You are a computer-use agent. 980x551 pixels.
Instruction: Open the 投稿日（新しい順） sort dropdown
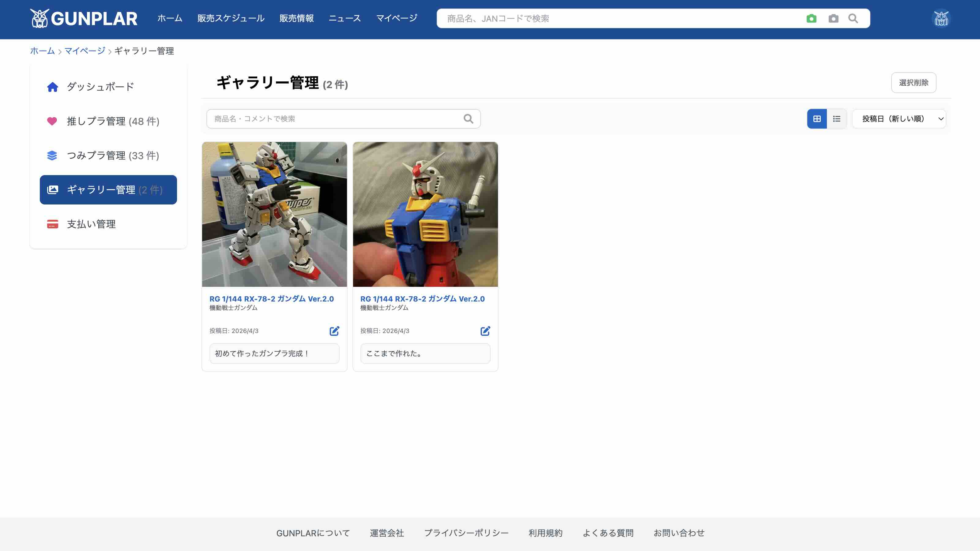coord(899,119)
